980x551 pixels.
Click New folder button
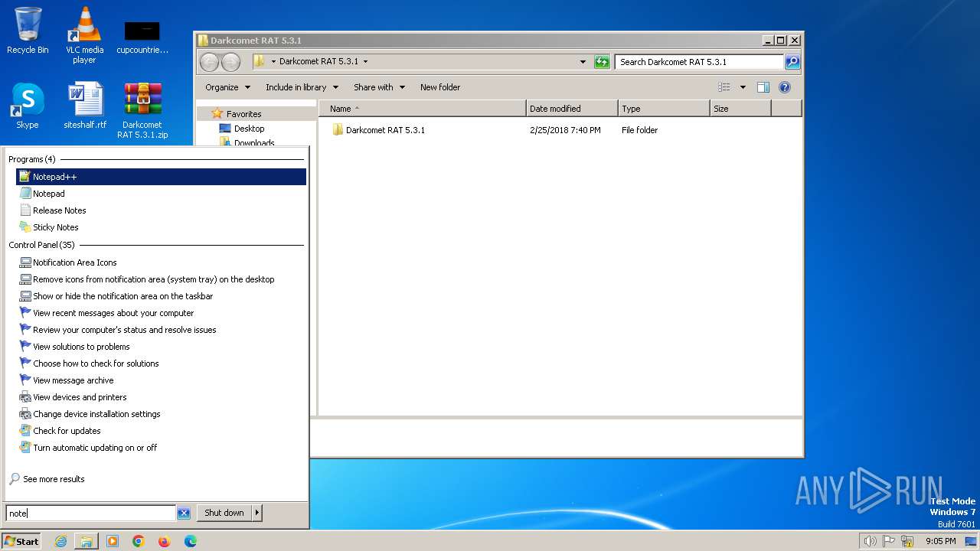pyautogui.click(x=440, y=87)
